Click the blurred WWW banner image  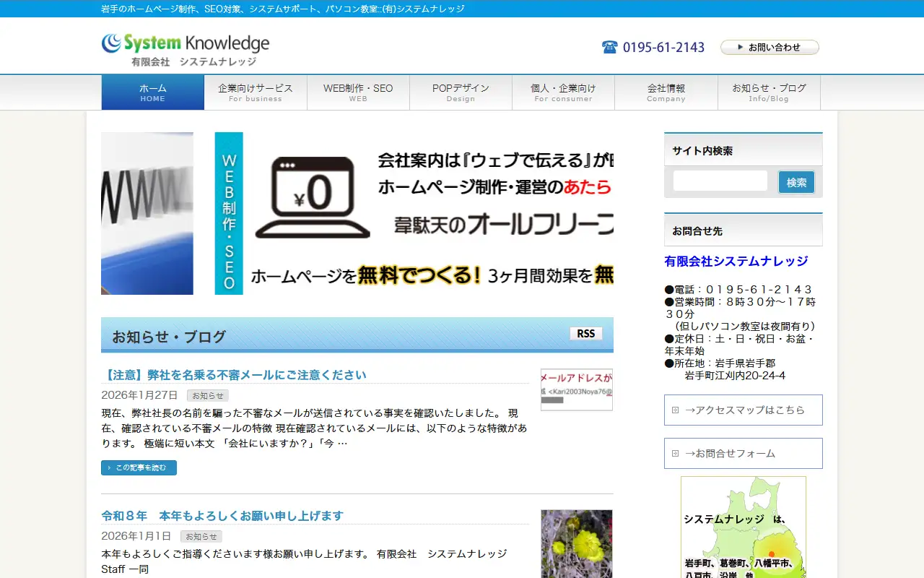coord(147,213)
